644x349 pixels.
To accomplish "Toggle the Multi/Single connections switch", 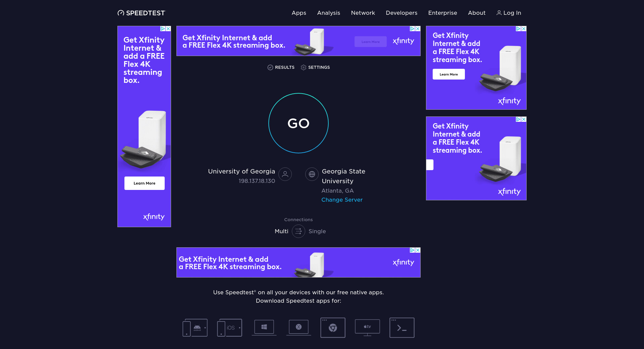I will coord(299,231).
